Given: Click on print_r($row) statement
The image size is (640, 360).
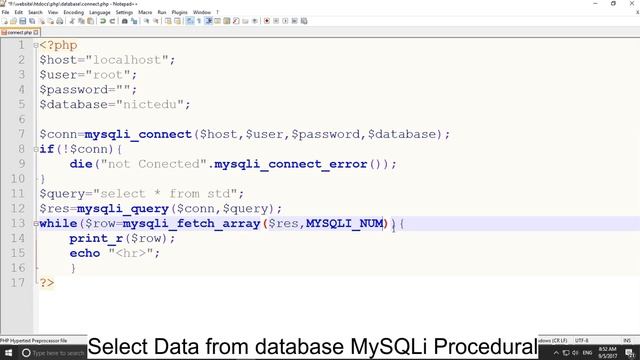Looking at the screenshot, I should (x=122, y=238).
